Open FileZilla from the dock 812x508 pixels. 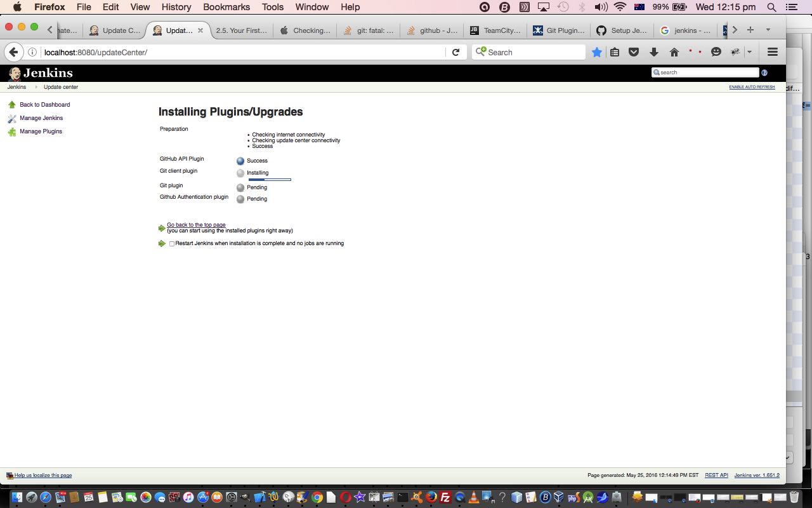(x=445, y=497)
